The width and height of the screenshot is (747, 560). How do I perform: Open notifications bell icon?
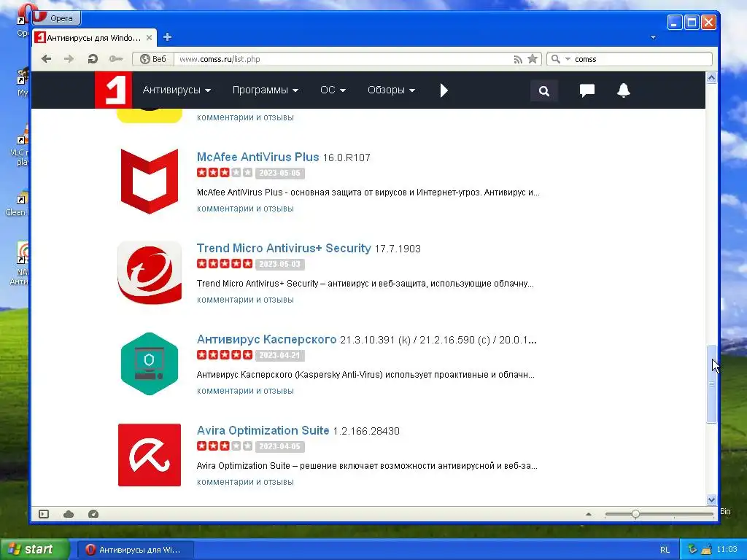pos(624,90)
